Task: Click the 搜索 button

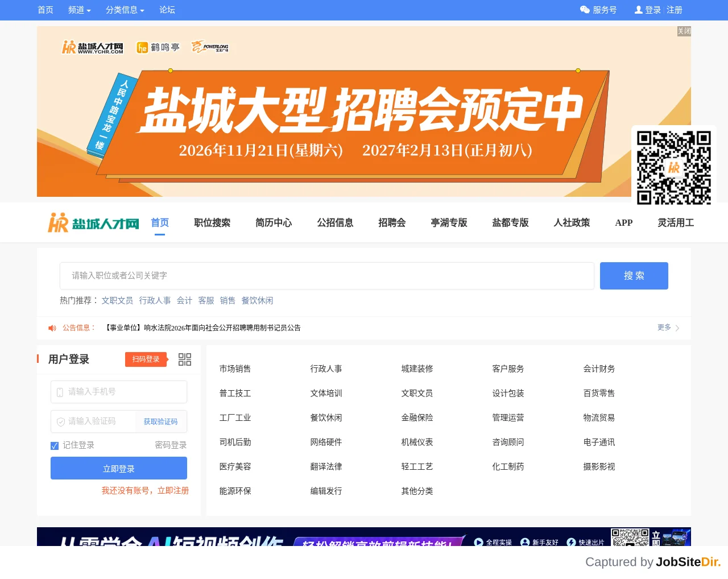Action: point(634,276)
